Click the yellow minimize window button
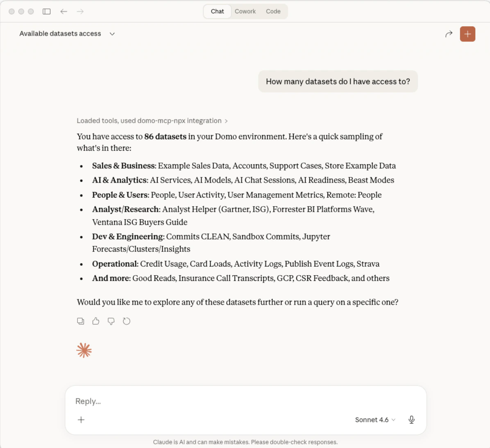This screenshot has width=490, height=448. click(21, 11)
